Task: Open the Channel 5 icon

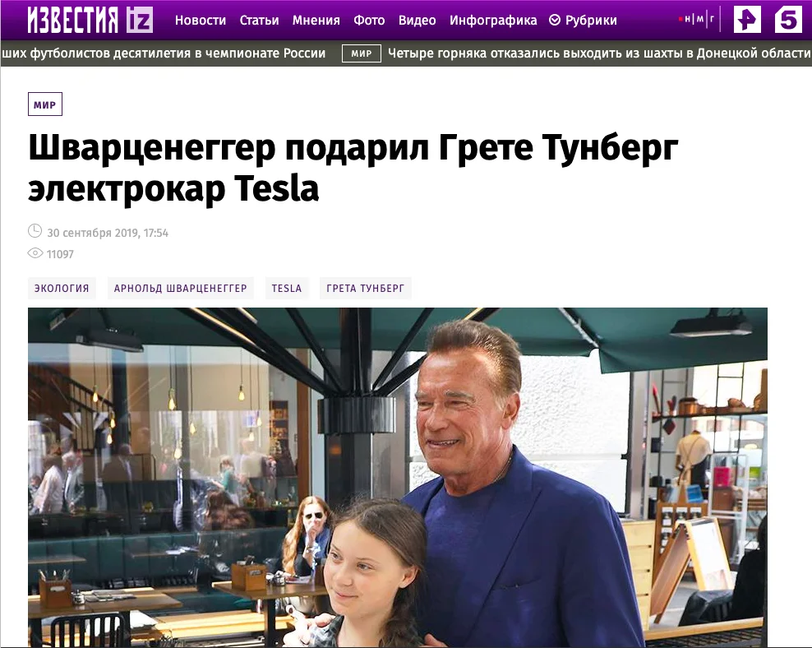Action: [x=787, y=20]
